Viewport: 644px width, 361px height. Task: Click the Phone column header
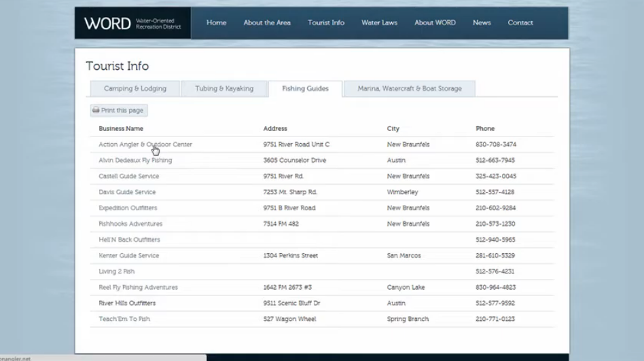click(485, 128)
